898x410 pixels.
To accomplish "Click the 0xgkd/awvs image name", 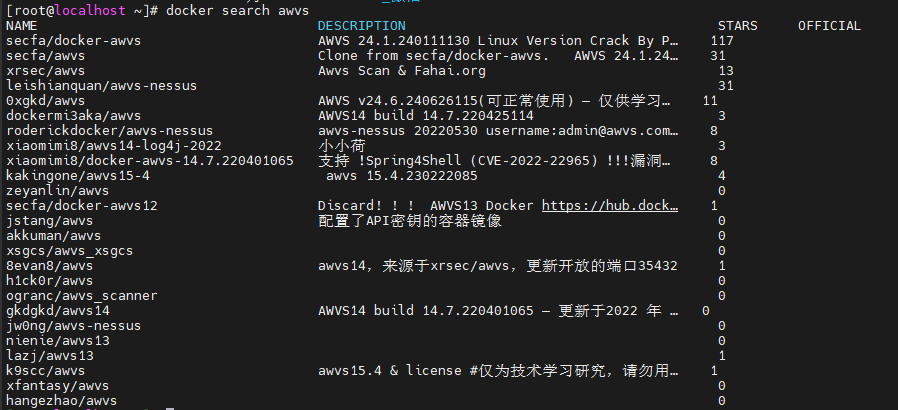I will pos(45,100).
